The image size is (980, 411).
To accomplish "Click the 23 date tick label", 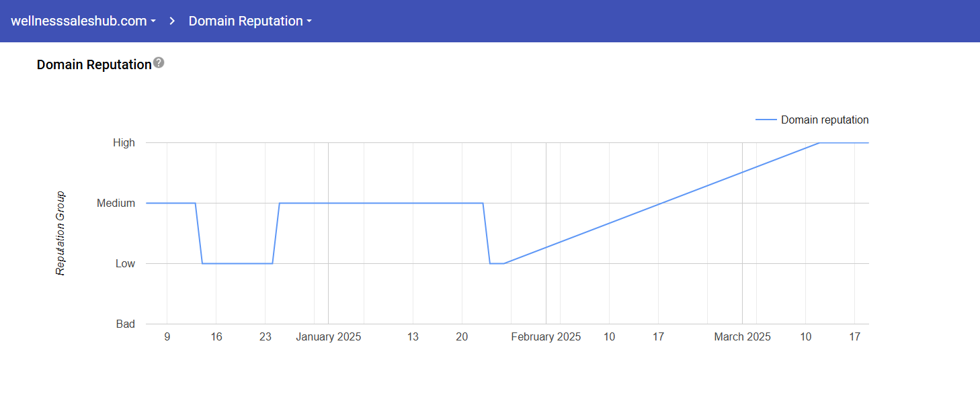I will tap(266, 337).
